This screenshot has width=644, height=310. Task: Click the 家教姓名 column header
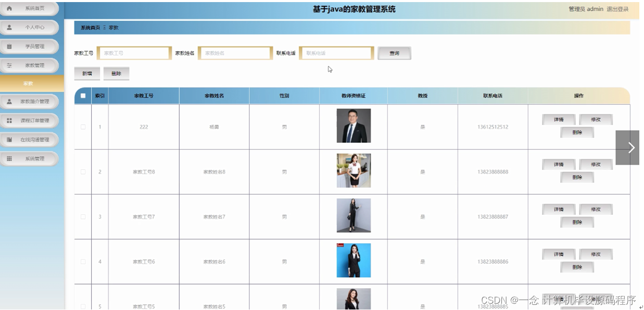(x=214, y=96)
